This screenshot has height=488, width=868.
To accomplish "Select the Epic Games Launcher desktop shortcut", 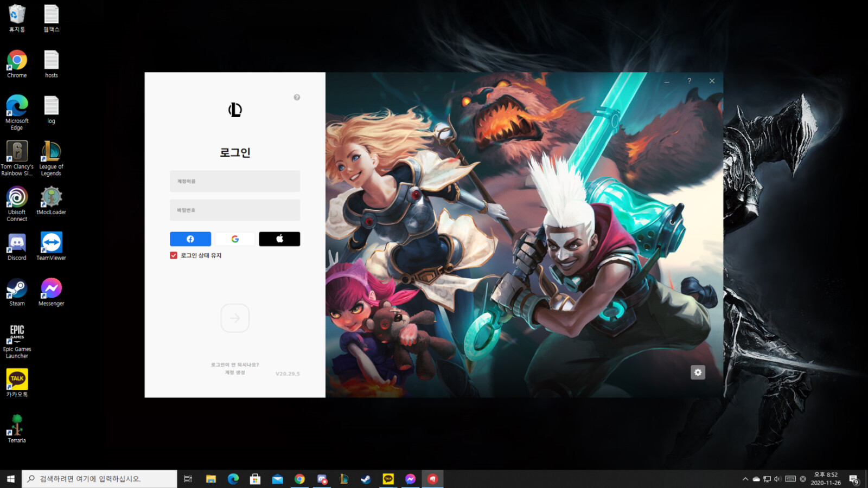I will 17,341.
